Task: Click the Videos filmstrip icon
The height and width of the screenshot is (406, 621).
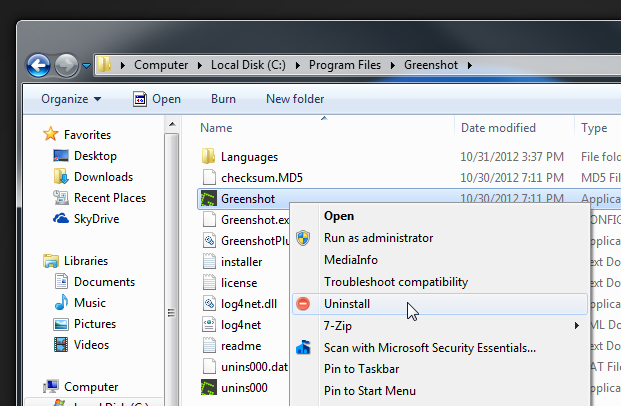Action: click(61, 344)
